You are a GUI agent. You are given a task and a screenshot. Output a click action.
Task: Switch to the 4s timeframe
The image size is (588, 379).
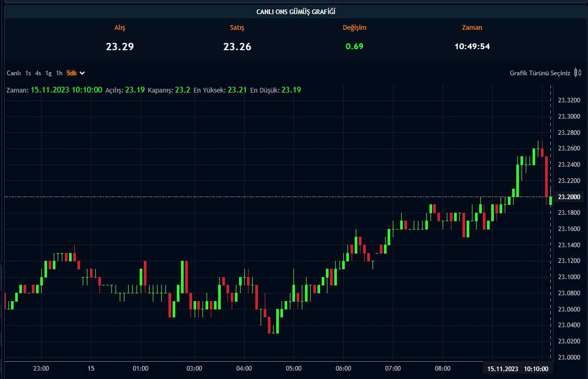(x=38, y=73)
